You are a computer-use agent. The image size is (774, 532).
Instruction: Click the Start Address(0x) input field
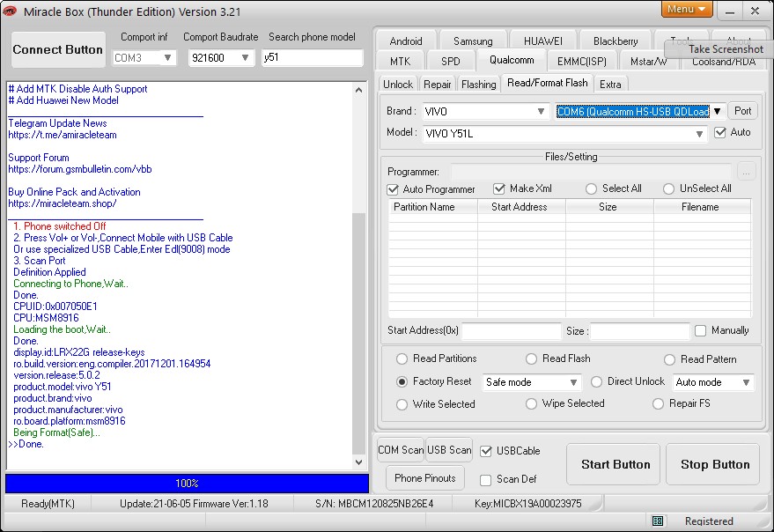[512, 330]
